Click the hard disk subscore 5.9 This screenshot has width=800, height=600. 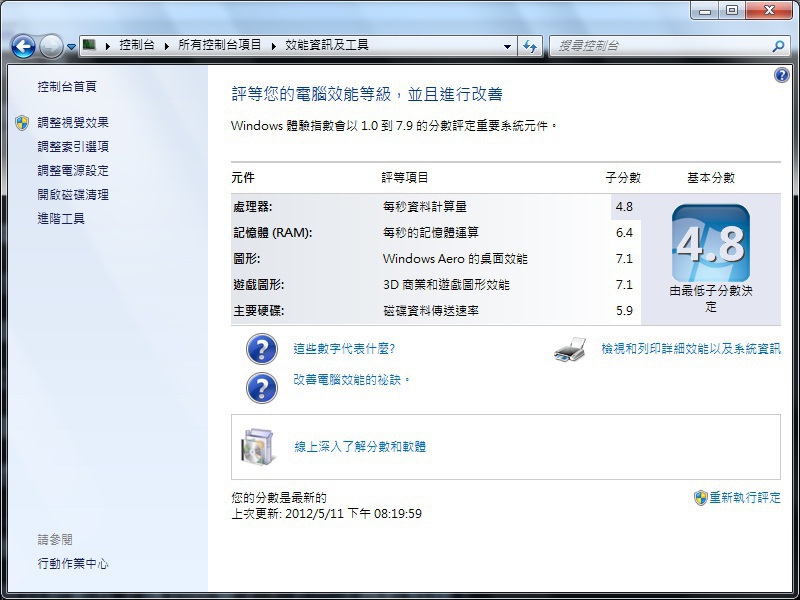point(624,311)
